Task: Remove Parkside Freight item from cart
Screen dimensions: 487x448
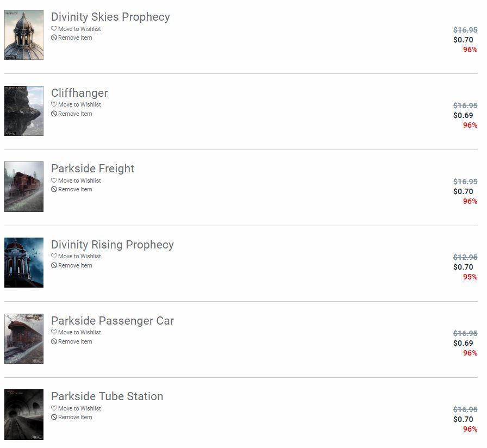Action: click(75, 190)
